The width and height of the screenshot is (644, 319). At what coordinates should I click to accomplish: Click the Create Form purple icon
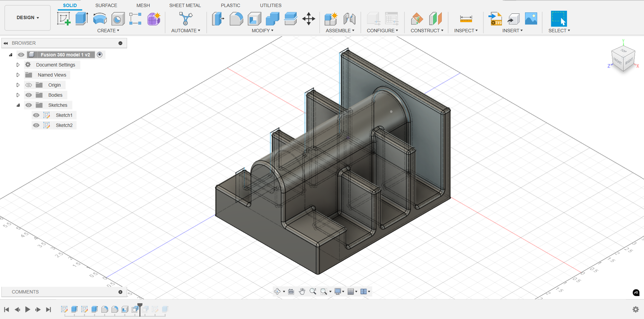click(154, 19)
